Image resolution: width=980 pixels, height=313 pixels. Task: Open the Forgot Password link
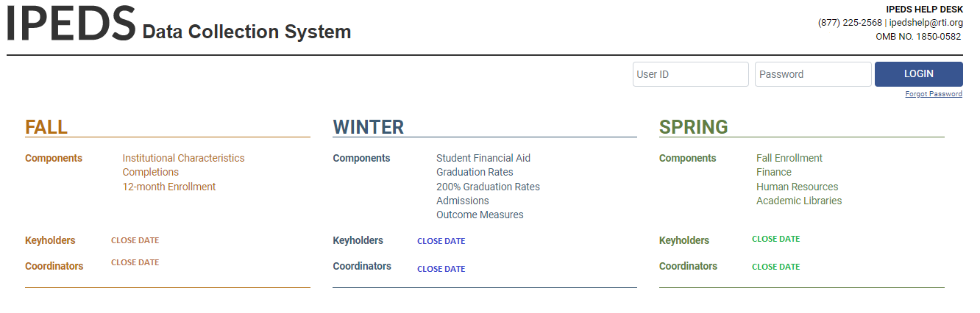click(x=934, y=94)
